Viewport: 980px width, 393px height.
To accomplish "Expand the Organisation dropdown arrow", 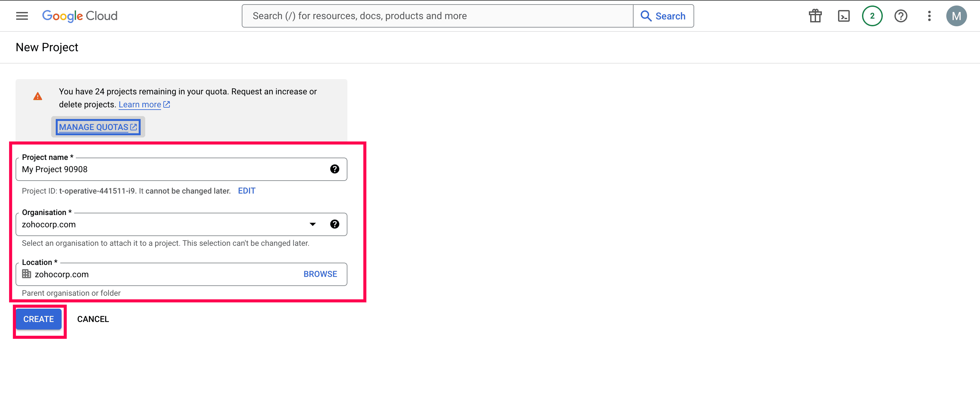I will (312, 224).
